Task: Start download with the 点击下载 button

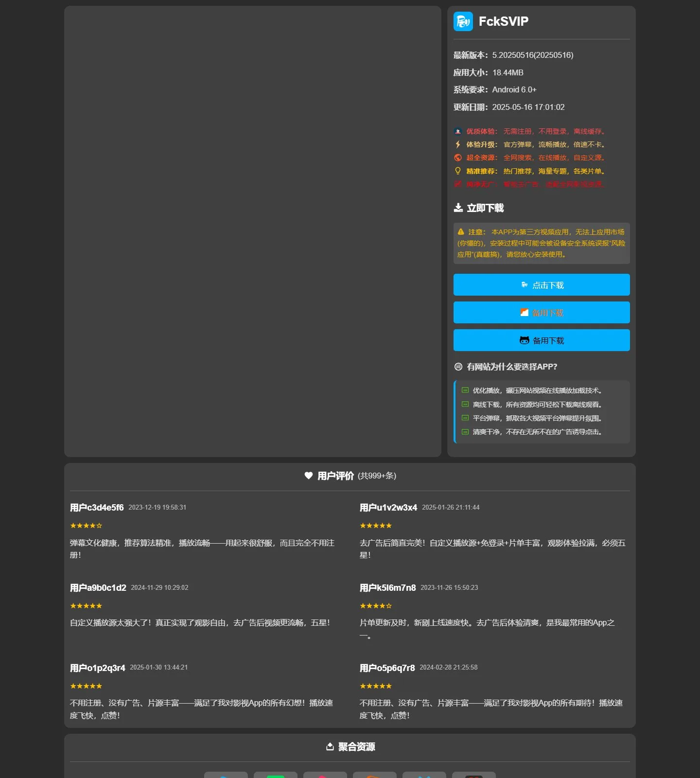Action: click(x=542, y=285)
